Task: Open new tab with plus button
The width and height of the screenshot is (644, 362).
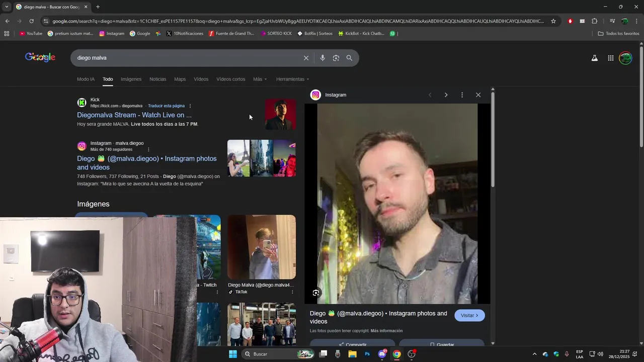Action: pos(98,7)
